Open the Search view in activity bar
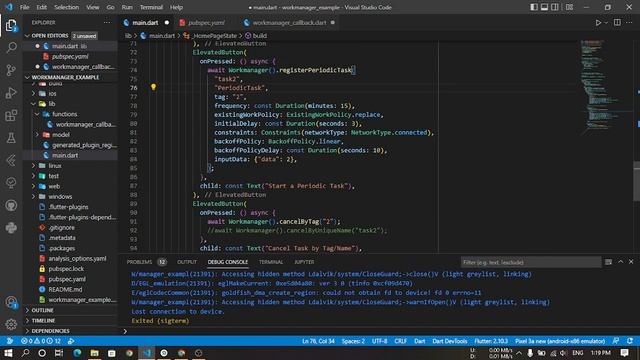 [x=11, y=47]
